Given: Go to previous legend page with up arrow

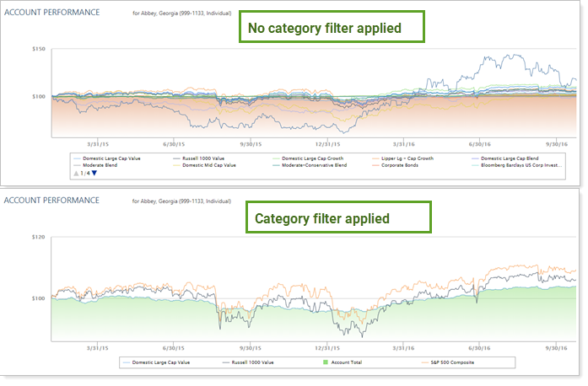Looking at the screenshot, I should (x=76, y=173).
